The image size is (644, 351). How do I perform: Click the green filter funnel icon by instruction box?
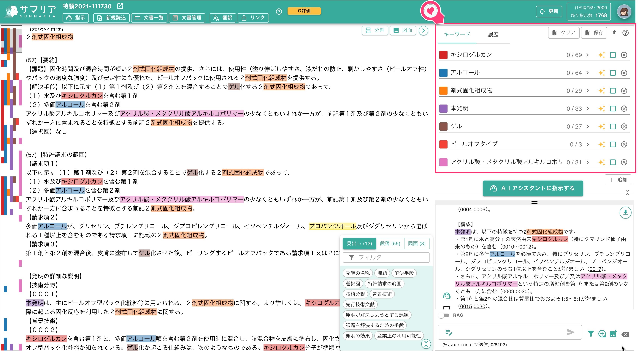(x=591, y=334)
